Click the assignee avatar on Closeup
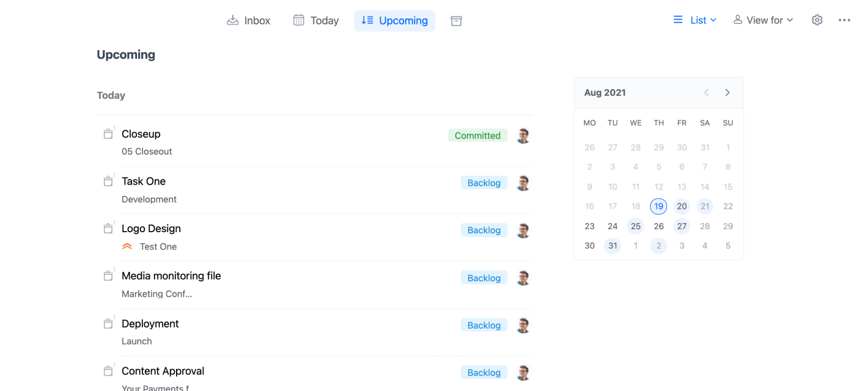 point(523,136)
